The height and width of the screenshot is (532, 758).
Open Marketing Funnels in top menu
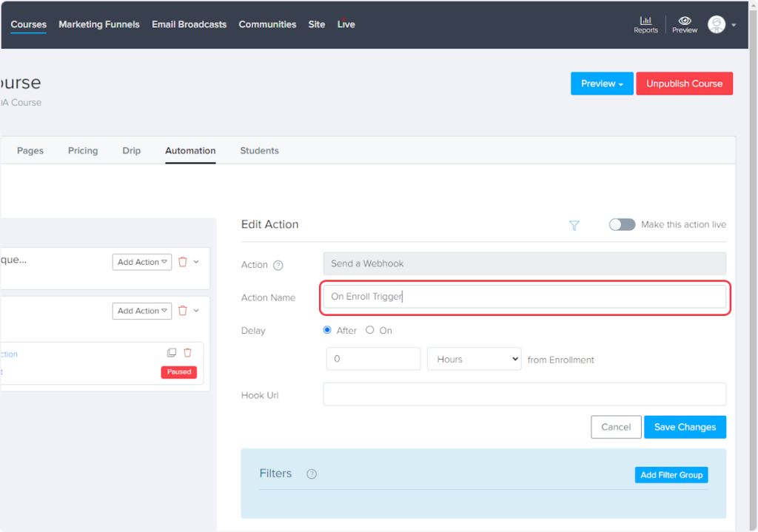tap(99, 24)
